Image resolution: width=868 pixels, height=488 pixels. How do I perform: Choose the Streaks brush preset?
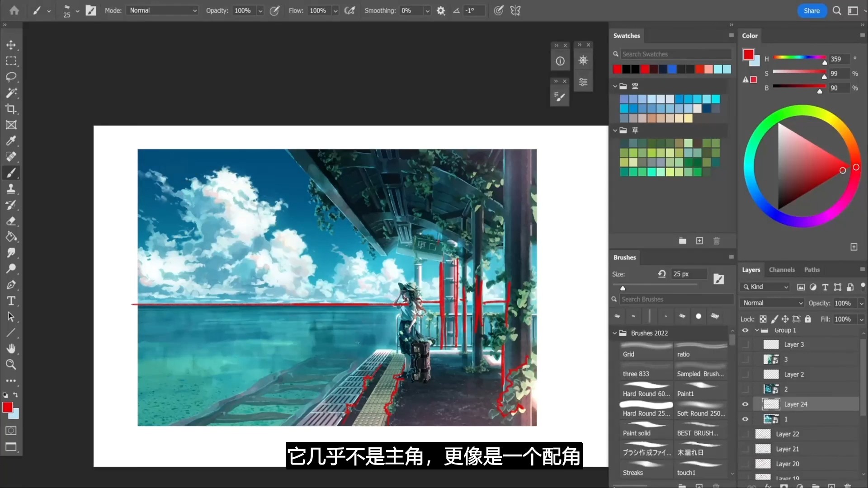pos(646,468)
